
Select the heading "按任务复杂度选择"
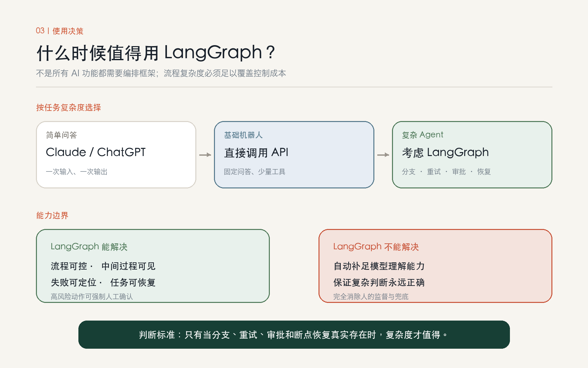tap(69, 108)
